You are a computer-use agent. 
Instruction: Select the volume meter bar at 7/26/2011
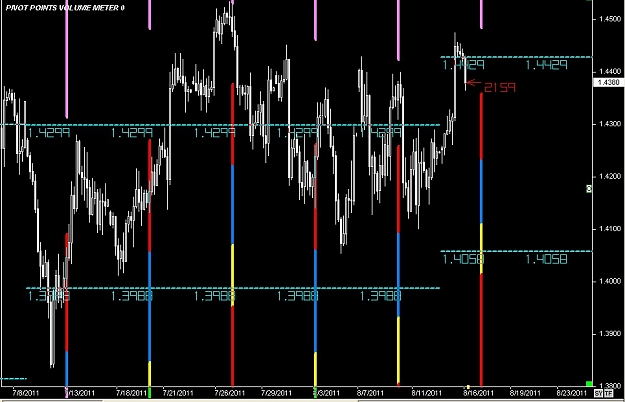coord(233,235)
